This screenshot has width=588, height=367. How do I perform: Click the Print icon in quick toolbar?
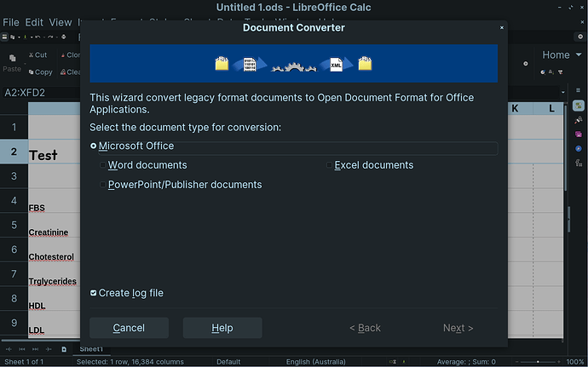(63, 37)
